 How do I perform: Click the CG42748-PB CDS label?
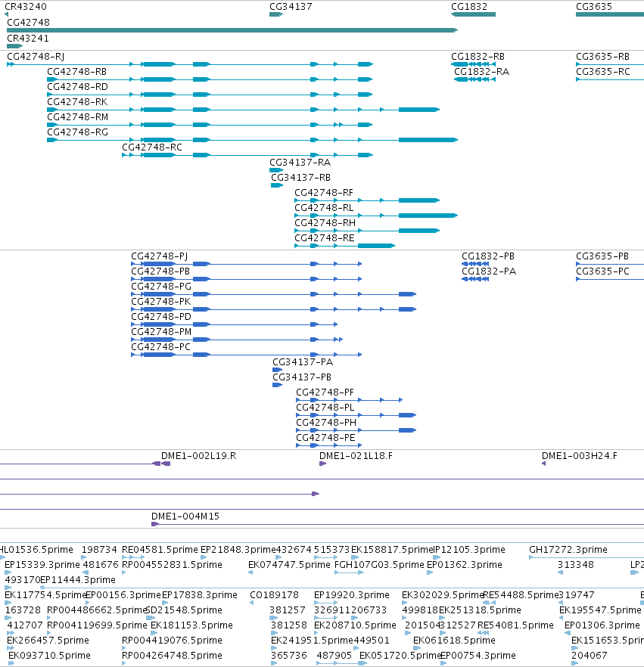pos(160,271)
